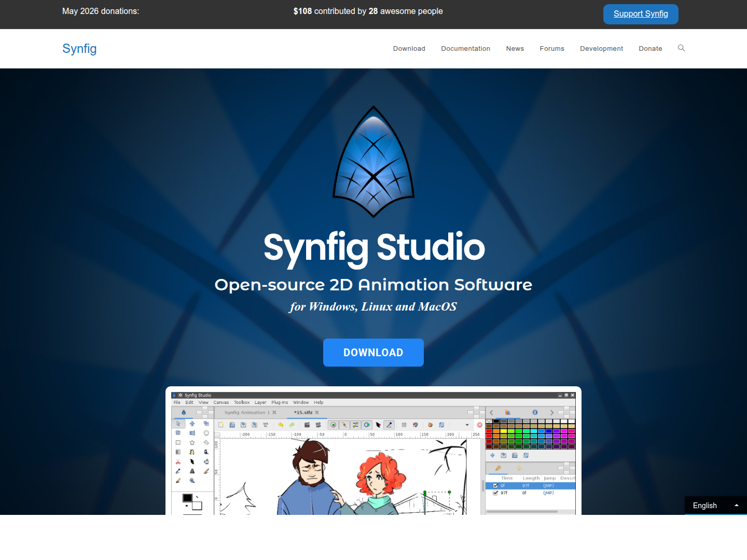747x560 pixels.
Task: Select the Transform arrow tool in Synfig toolbox
Action: (178, 424)
